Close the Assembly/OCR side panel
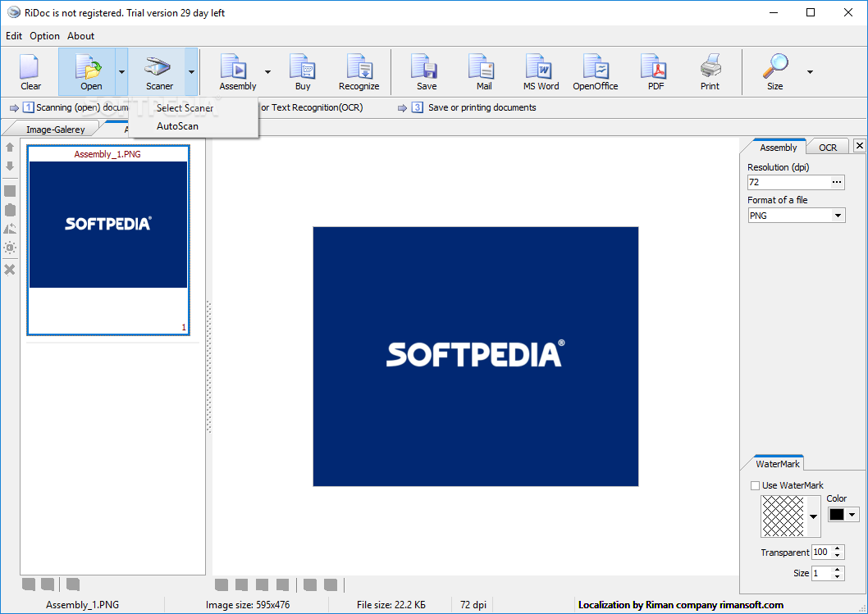The image size is (868, 614). pyautogui.click(x=859, y=145)
